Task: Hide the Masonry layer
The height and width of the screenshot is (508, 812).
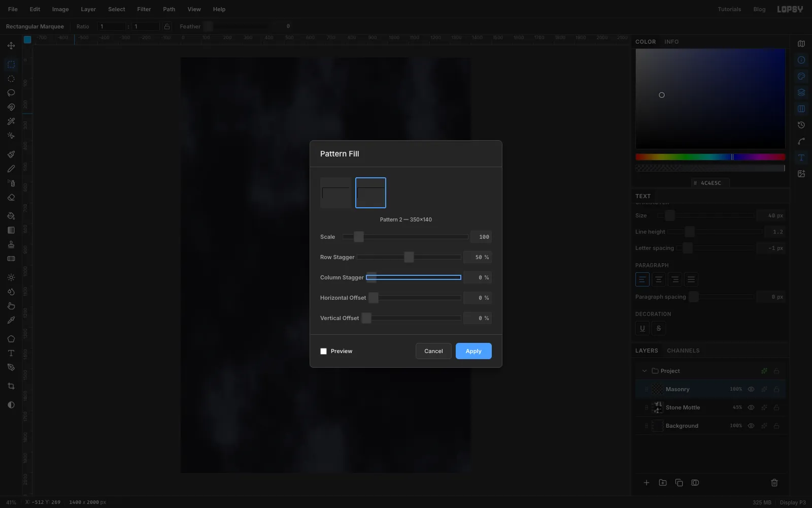Action: tap(751, 389)
